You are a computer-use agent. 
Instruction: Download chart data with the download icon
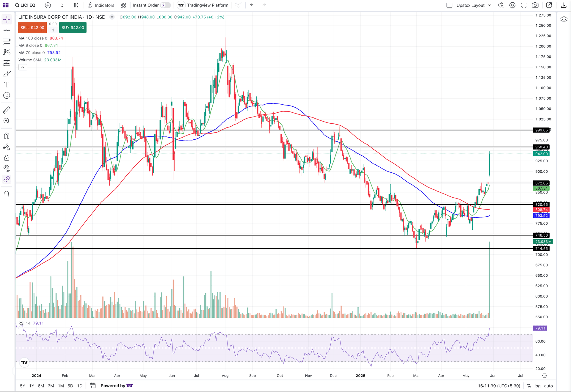coord(564,5)
